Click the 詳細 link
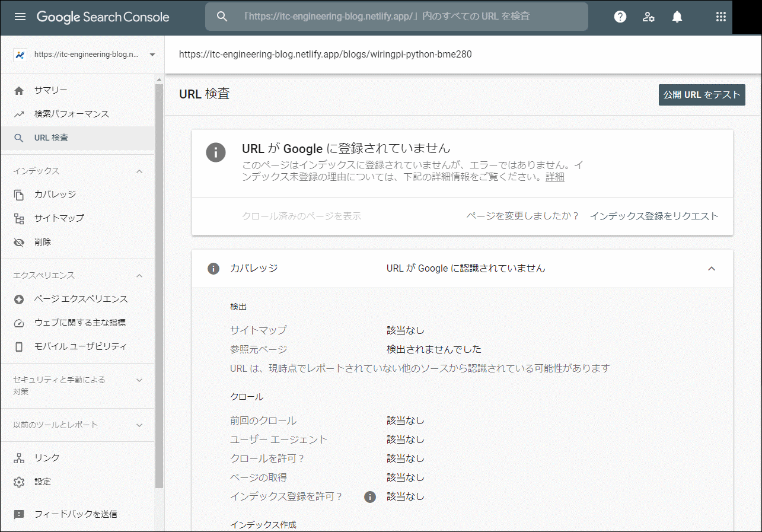This screenshot has height=532, width=762. (555, 177)
